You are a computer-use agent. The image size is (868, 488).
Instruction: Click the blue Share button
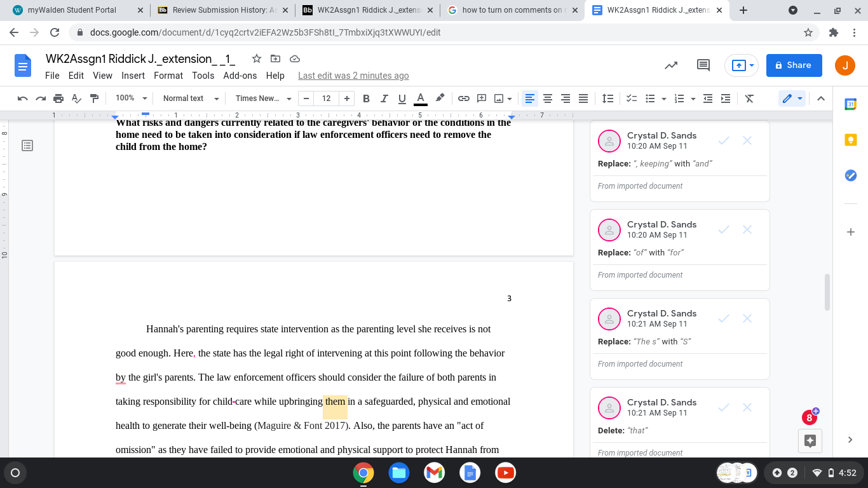(794, 65)
